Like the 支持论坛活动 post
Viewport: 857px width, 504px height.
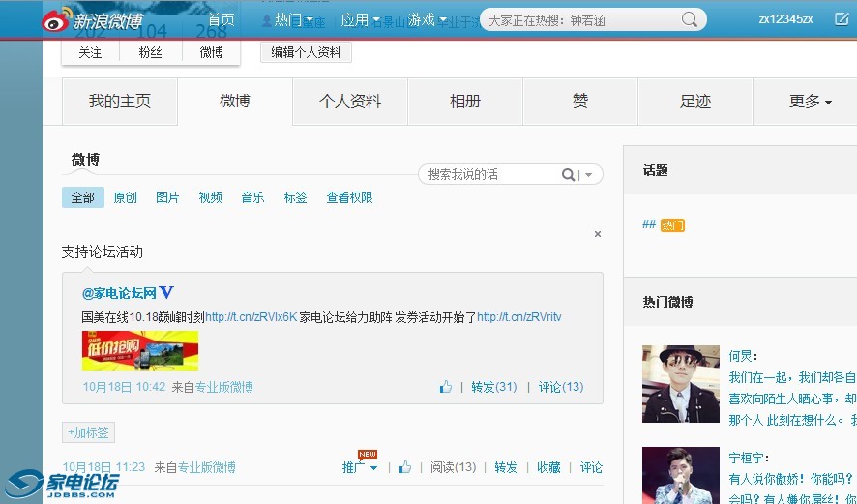coord(405,467)
